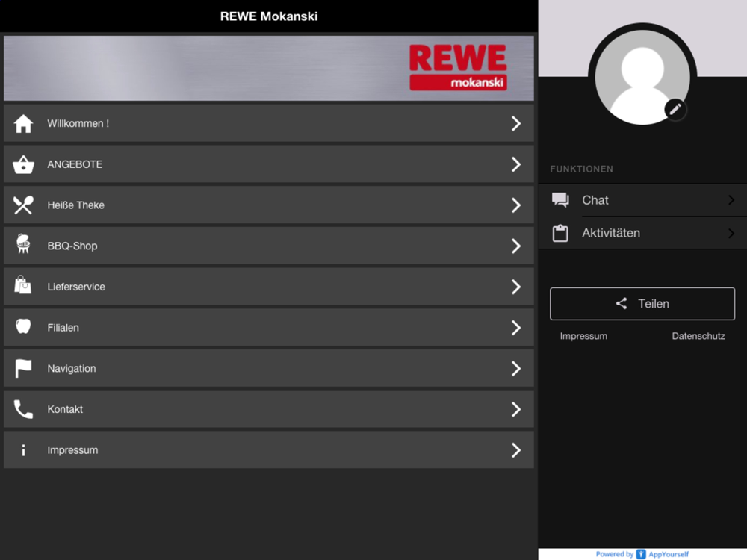Click the Teilen share button
The width and height of the screenshot is (747, 560).
[642, 304]
